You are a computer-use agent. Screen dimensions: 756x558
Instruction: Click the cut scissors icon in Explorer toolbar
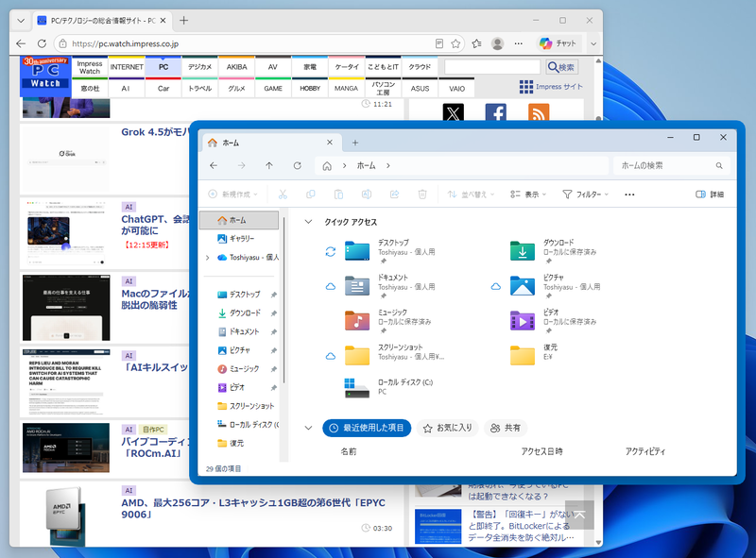tap(283, 194)
